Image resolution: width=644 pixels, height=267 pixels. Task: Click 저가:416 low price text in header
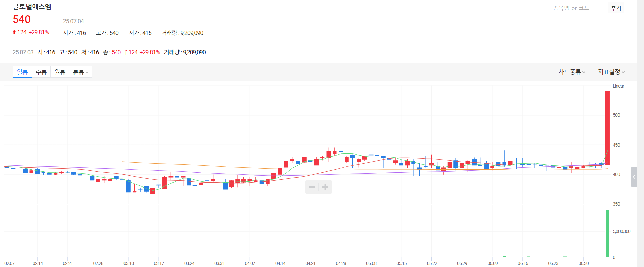[x=140, y=33]
